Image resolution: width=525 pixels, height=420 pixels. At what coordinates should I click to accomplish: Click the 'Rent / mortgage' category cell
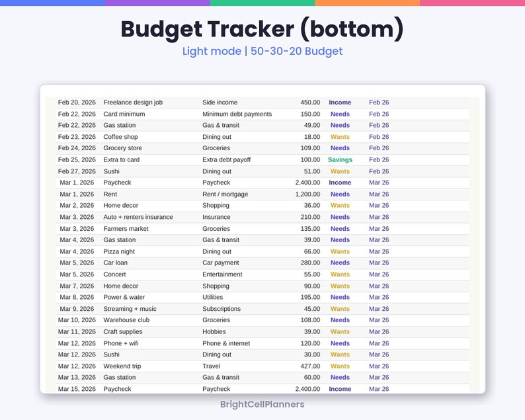tap(225, 194)
